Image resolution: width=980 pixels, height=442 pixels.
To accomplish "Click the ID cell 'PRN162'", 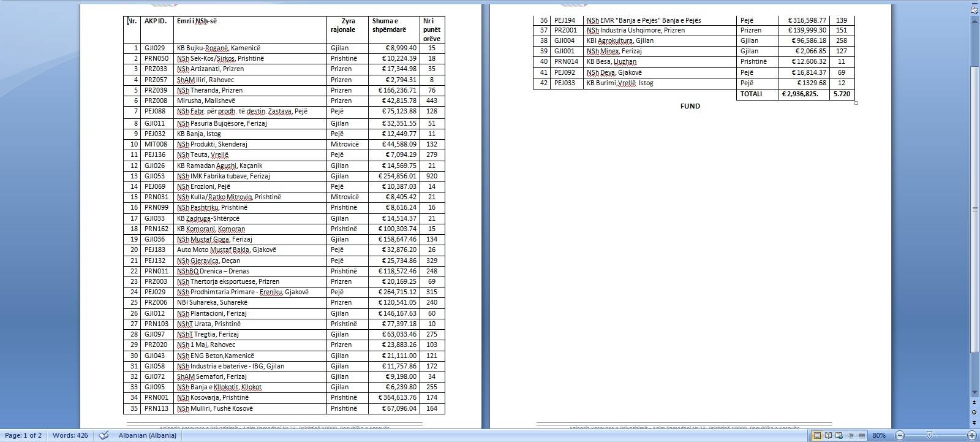I will point(156,229).
